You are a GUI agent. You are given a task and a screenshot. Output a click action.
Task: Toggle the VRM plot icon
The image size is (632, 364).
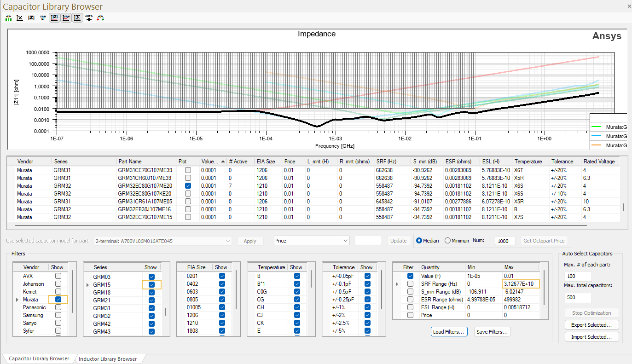(x=66, y=18)
